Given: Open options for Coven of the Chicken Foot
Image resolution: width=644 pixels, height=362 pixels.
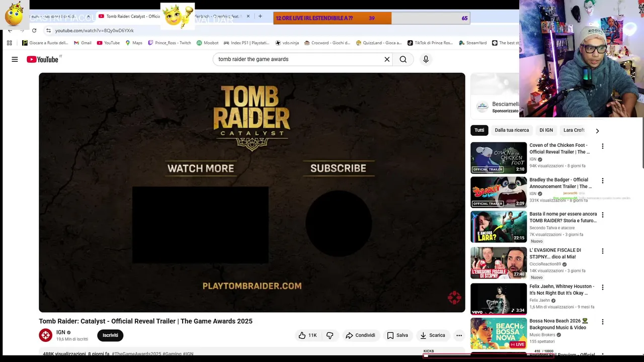Looking at the screenshot, I should point(602,146).
